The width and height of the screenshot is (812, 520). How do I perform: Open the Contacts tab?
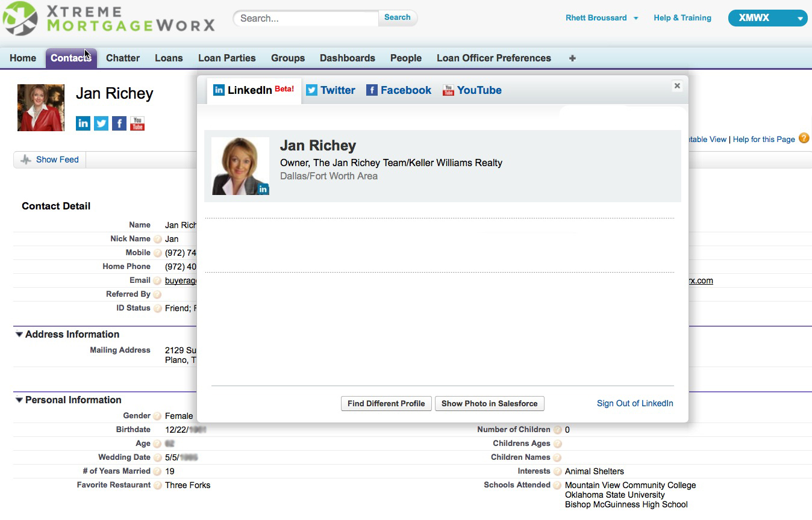click(x=71, y=58)
